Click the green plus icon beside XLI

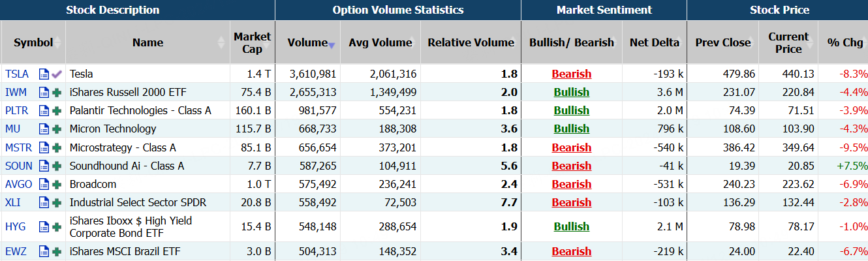pos(57,203)
